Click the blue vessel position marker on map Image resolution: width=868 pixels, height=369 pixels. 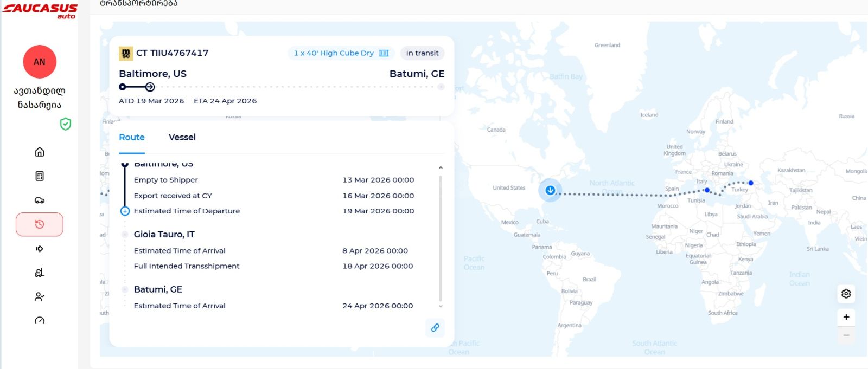[550, 190]
